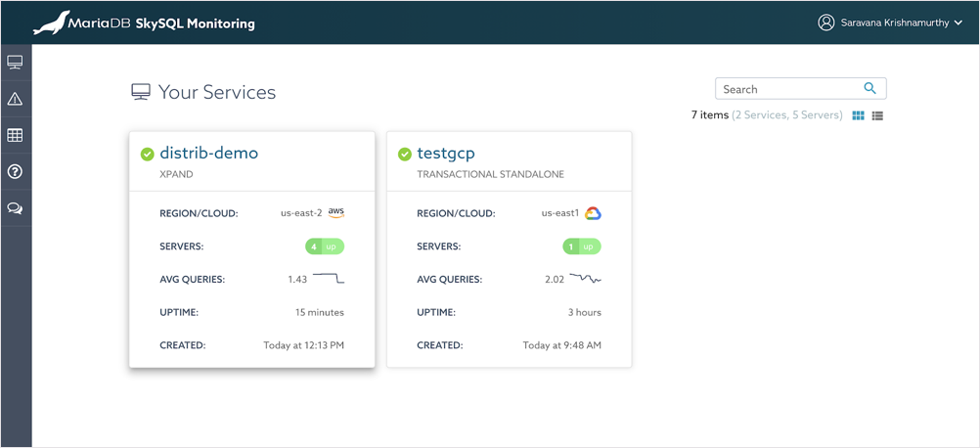This screenshot has height=448, width=980.
Task: Open the help question mark icon
Action: 15,172
